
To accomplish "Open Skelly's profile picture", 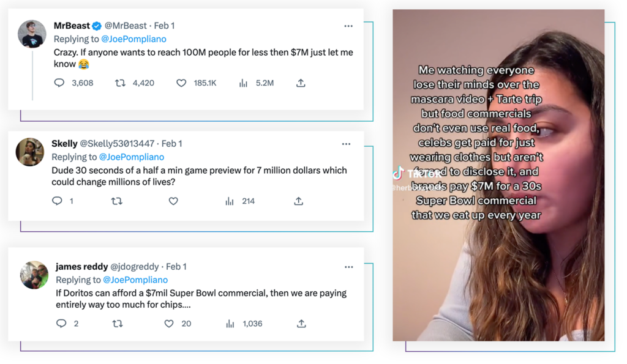I will pos(30,152).
